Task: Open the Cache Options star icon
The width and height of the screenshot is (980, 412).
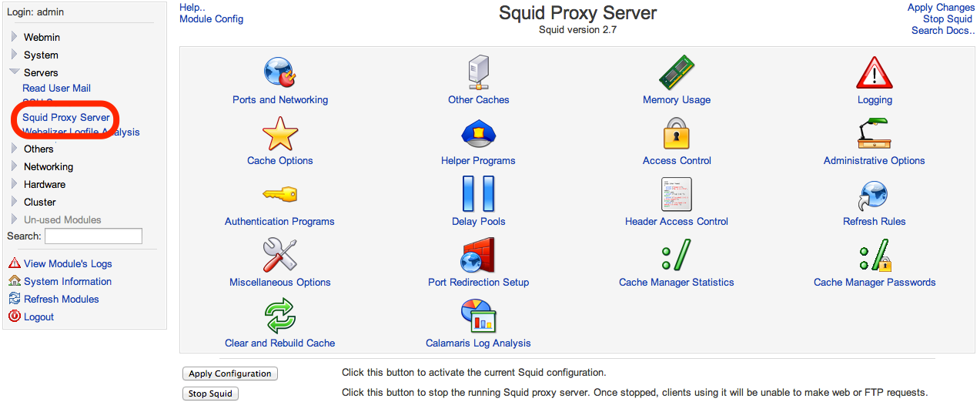Action: tap(280, 134)
